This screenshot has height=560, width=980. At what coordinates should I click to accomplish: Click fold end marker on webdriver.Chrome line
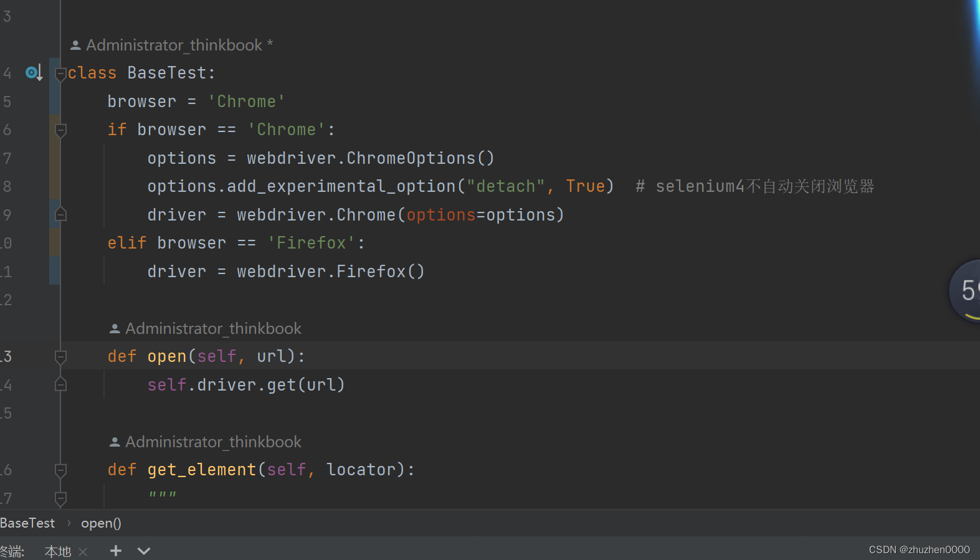point(60,215)
